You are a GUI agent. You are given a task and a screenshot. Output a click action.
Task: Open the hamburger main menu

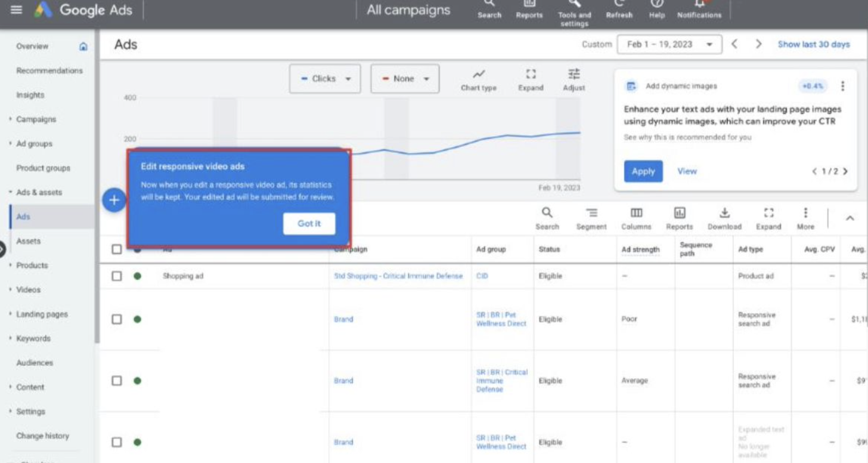16,10
